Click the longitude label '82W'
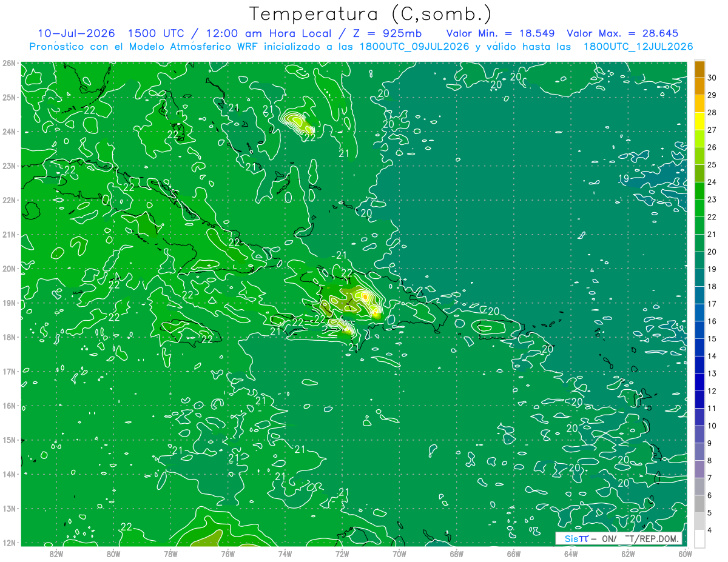728x562 pixels. coord(56,554)
